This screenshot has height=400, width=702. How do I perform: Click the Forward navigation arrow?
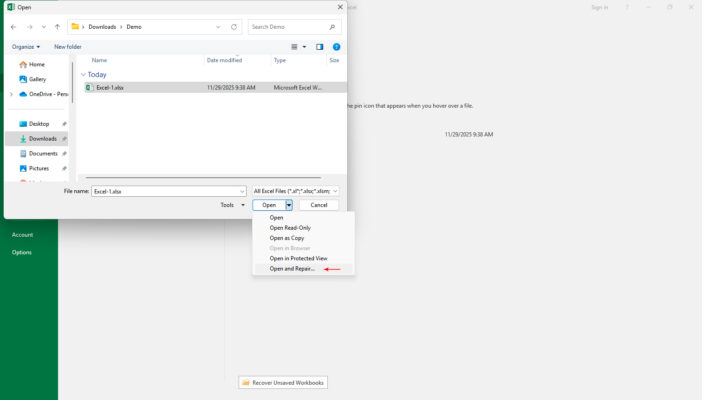(30, 27)
